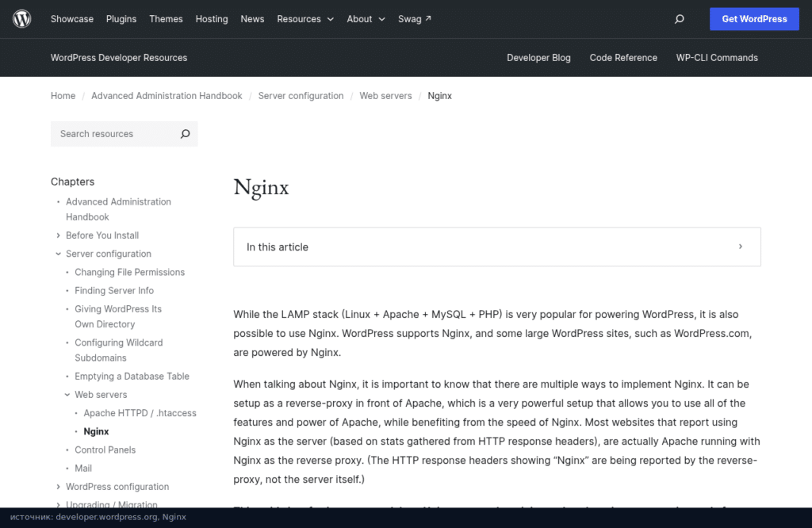Open the Code Reference link

pos(623,58)
